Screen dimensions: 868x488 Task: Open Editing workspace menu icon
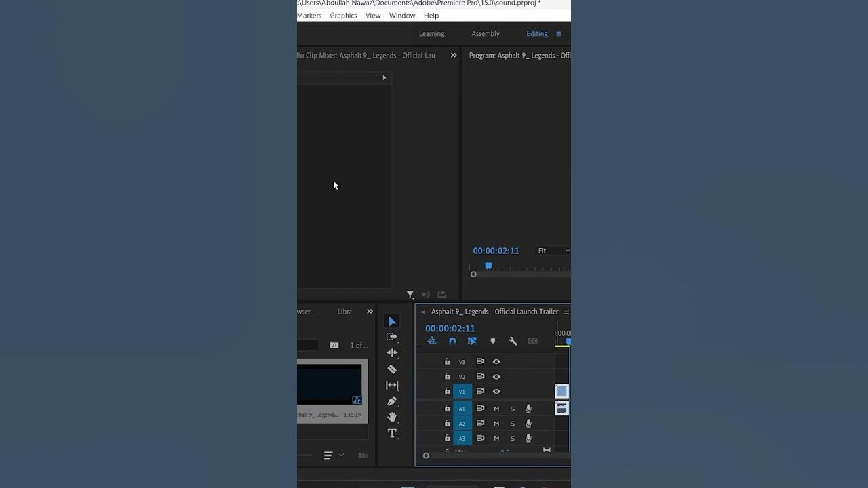coord(559,34)
